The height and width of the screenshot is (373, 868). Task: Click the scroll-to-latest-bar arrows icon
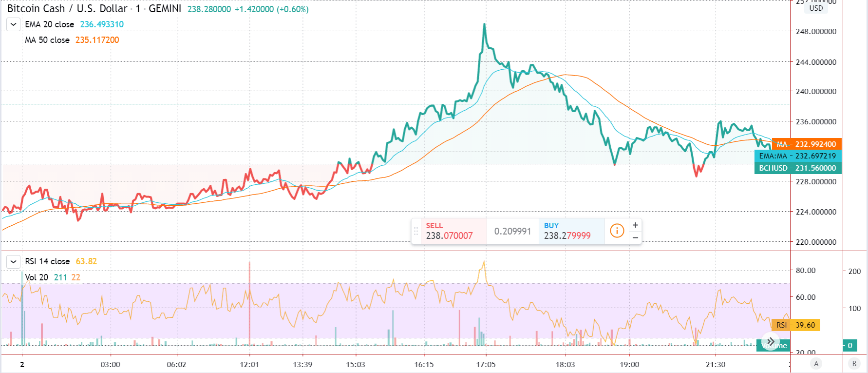tap(771, 341)
